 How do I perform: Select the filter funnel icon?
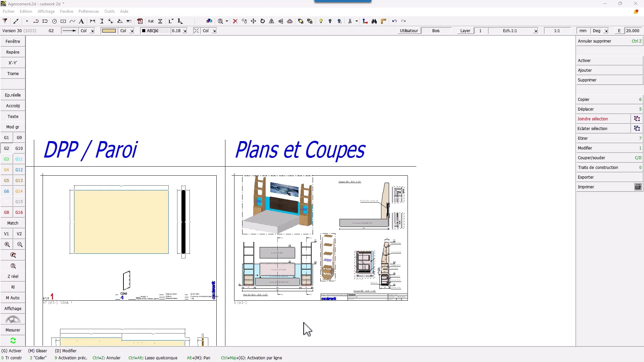[x=5, y=21]
